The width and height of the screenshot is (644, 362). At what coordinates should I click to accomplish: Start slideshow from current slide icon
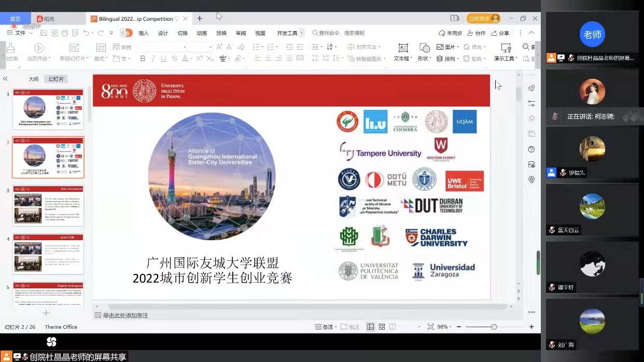click(38, 48)
